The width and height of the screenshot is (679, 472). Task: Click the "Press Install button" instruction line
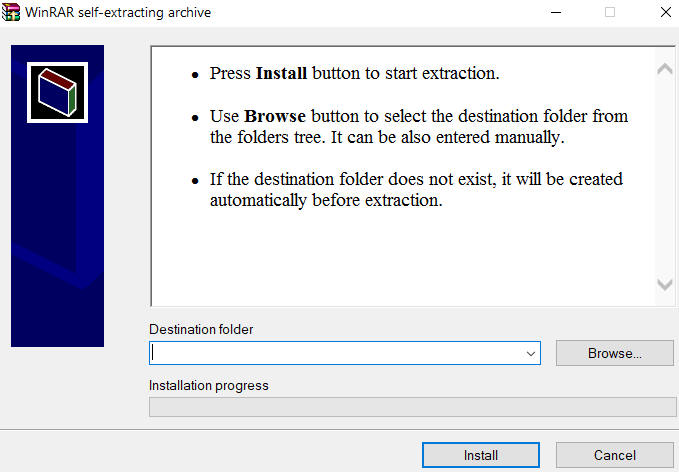point(354,74)
